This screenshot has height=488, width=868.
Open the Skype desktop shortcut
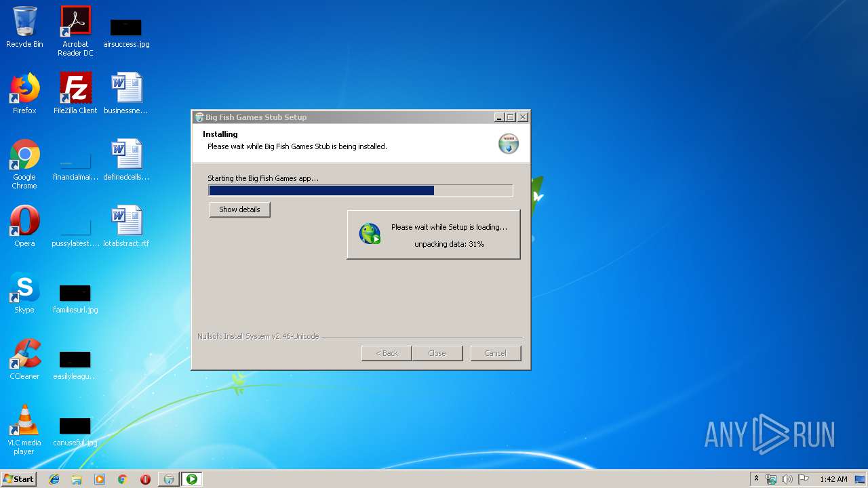point(24,293)
